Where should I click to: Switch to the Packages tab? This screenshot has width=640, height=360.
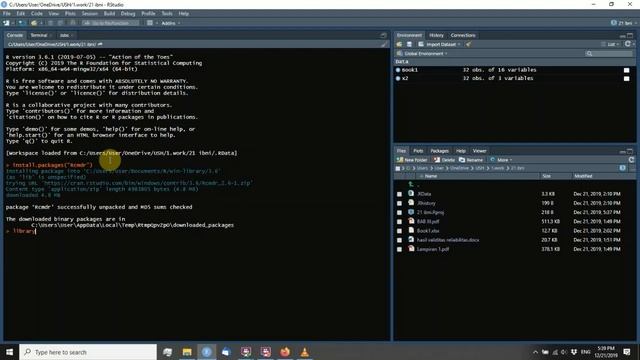(440, 151)
